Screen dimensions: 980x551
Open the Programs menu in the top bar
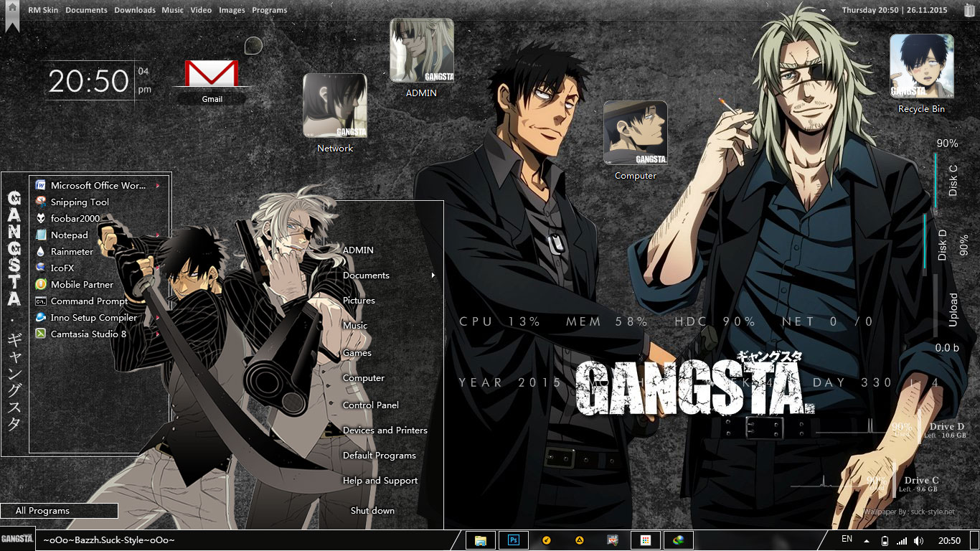(269, 10)
